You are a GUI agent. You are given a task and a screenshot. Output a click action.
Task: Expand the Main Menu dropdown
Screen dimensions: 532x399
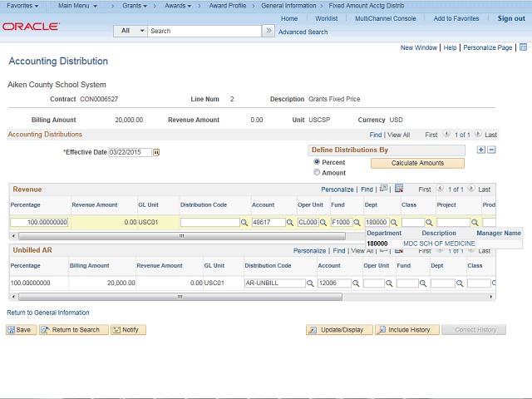pos(77,6)
